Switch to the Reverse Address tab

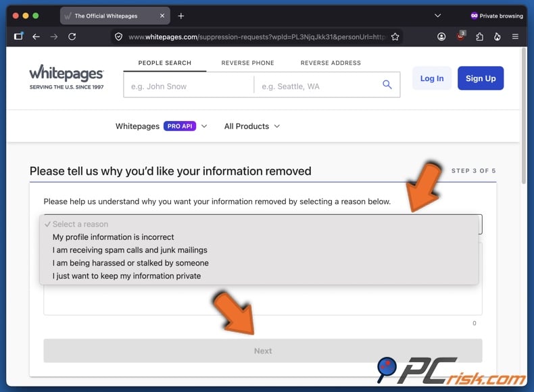coord(331,63)
